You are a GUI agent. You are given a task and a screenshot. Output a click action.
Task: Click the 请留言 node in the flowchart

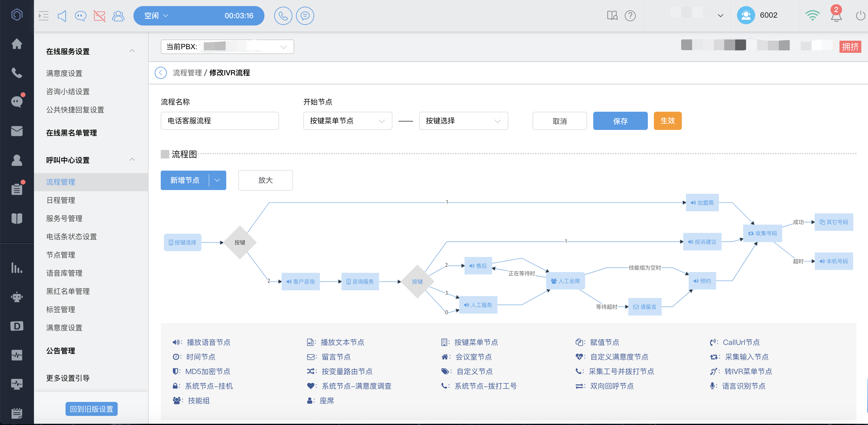(x=644, y=307)
